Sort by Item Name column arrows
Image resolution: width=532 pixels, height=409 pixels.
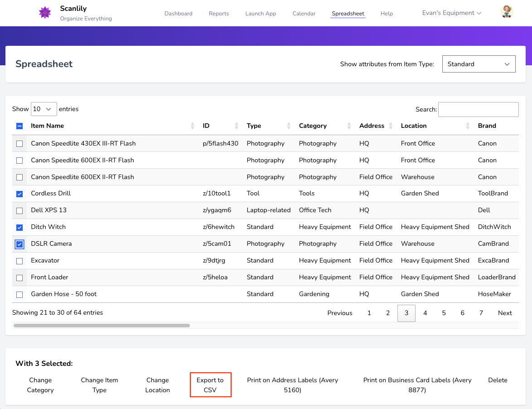click(193, 126)
